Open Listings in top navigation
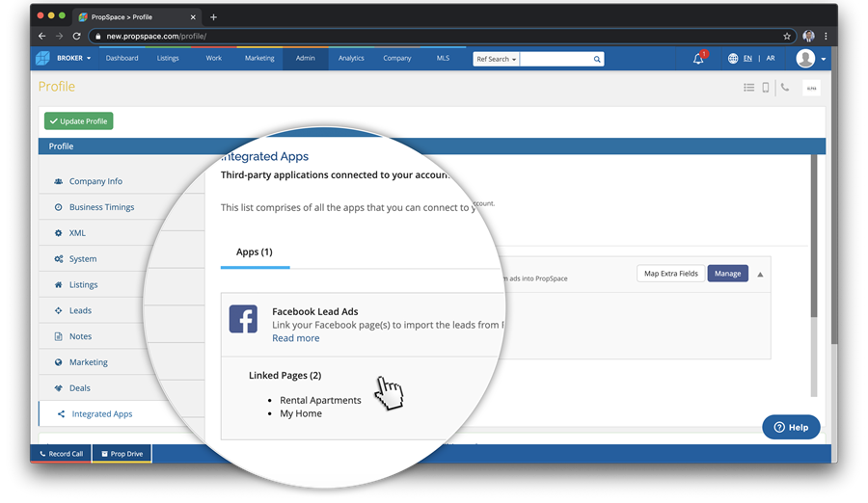 point(168,58)
